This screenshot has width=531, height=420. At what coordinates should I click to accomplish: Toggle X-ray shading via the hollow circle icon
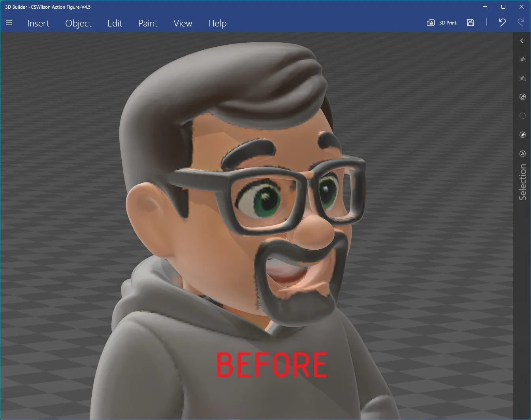(x=522, y=116)
